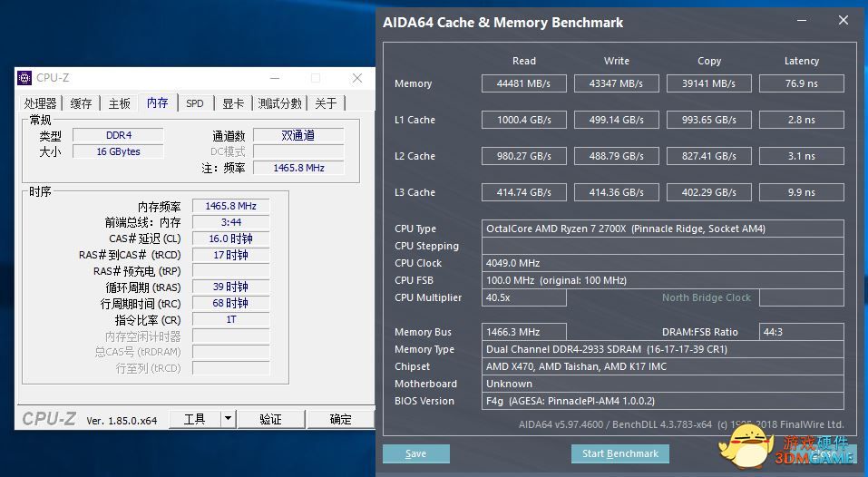
Task: Click the empty North Bridge Clock field
Action: [x=802, y=297]
